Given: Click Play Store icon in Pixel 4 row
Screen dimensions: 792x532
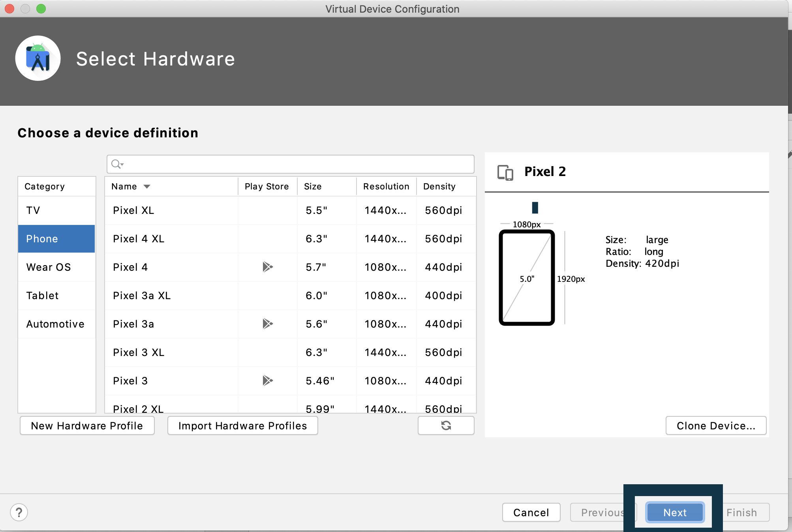Looking at the screenshot, I should [267, 267].
